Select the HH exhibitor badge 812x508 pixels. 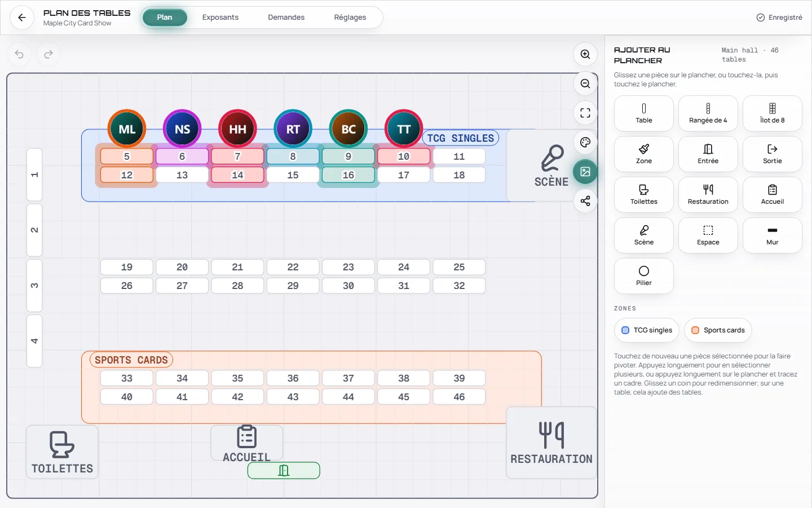click(237, 129)
